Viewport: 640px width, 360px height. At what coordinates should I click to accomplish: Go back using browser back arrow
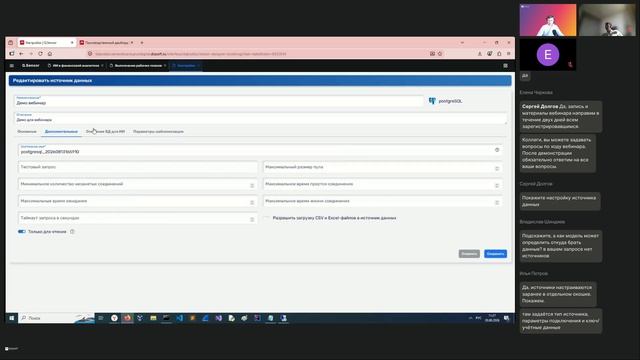coord(21,53)
